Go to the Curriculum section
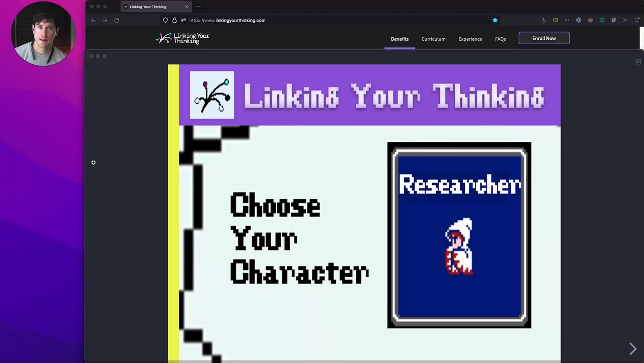Viewport: 644px width, 363px height. point(433,39)
